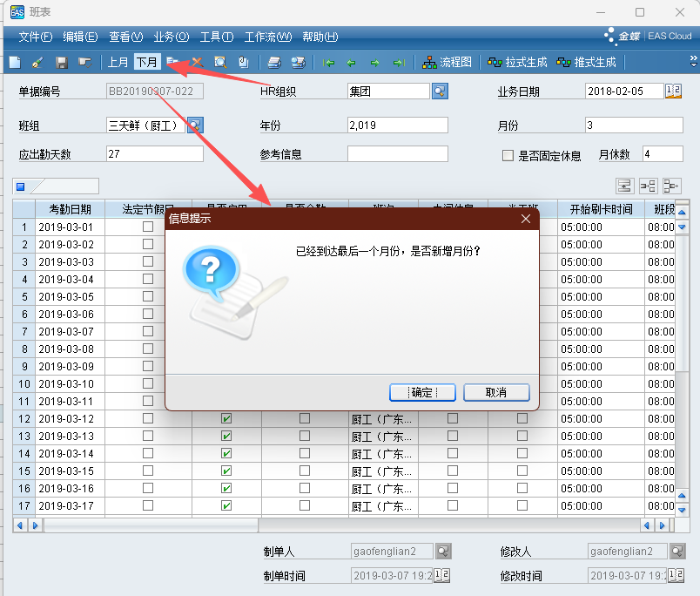The image size is (700, 596).
Task: Open the 文件 menu
Action: click(x=35, y=37)
